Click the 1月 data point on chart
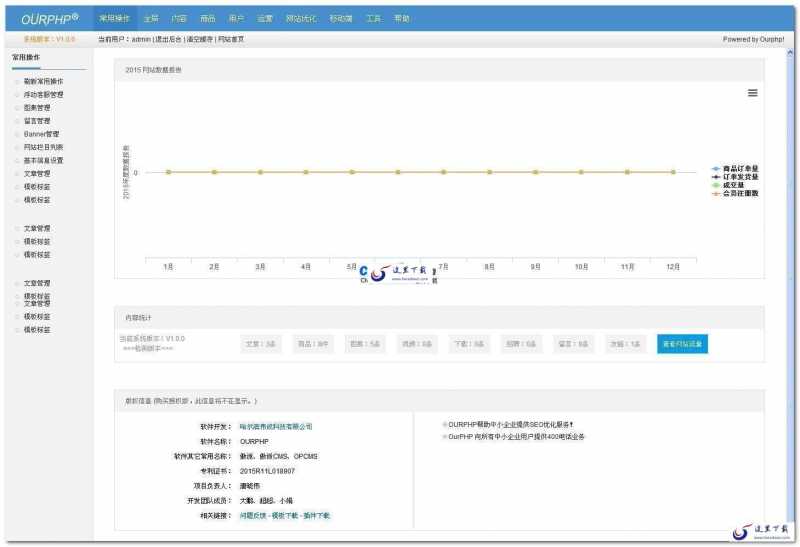The height and width of the screenshot is (547, 800). [168, 172]
